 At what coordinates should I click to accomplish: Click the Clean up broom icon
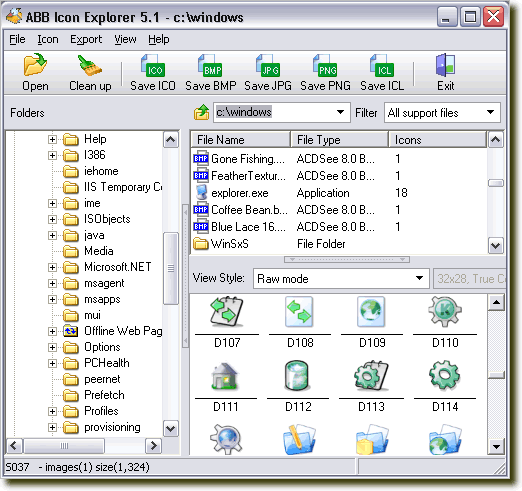(x=90, y=65)
